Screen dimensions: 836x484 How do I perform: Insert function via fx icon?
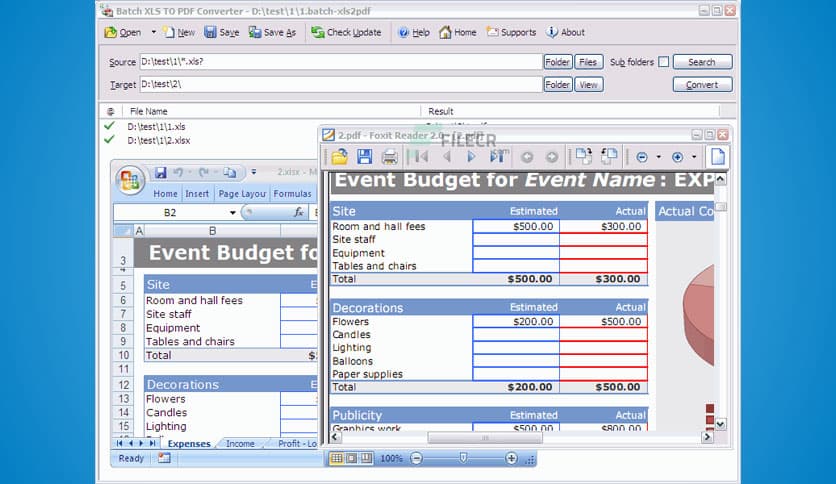[x=299, y=213]
